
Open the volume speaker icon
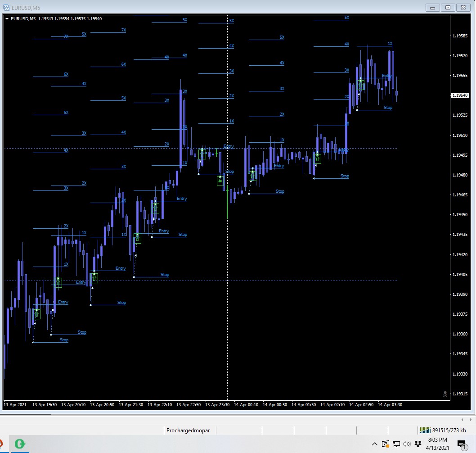407,444
